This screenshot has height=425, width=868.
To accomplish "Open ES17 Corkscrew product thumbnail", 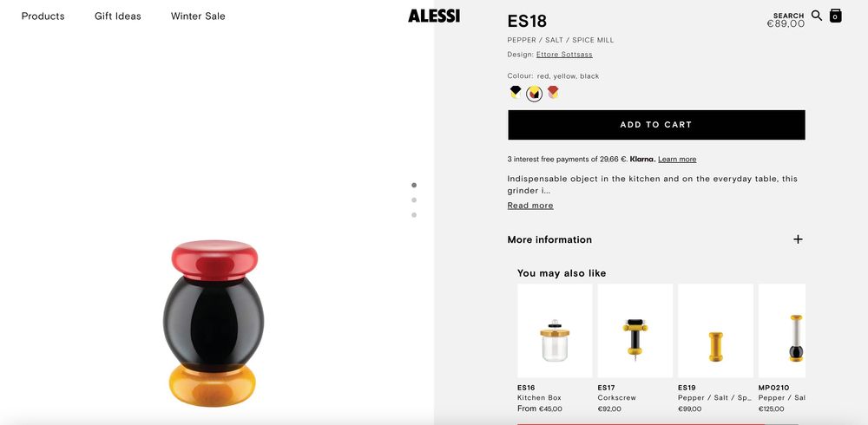I will click(x=635, y=330).
